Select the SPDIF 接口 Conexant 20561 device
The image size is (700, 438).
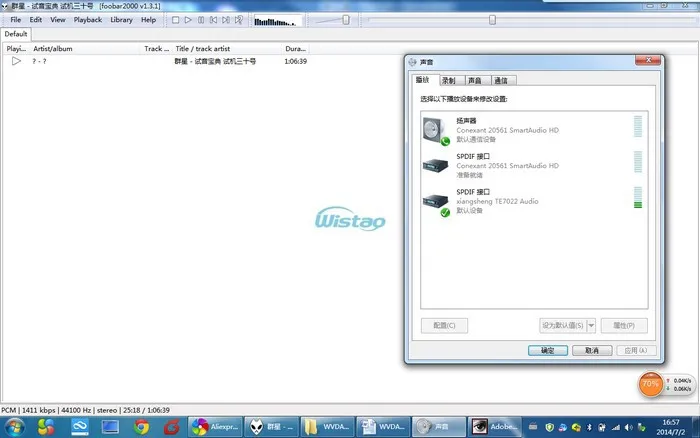[x=534, y=166]
